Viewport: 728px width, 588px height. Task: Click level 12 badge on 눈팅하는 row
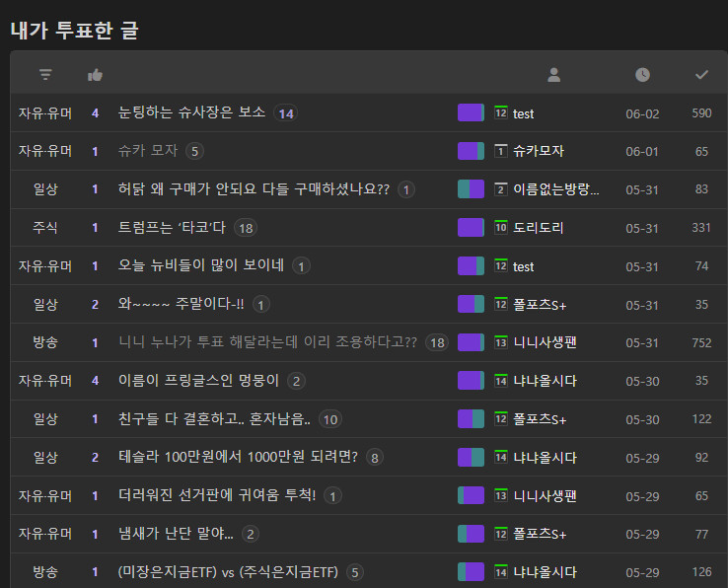click(500, 112)
